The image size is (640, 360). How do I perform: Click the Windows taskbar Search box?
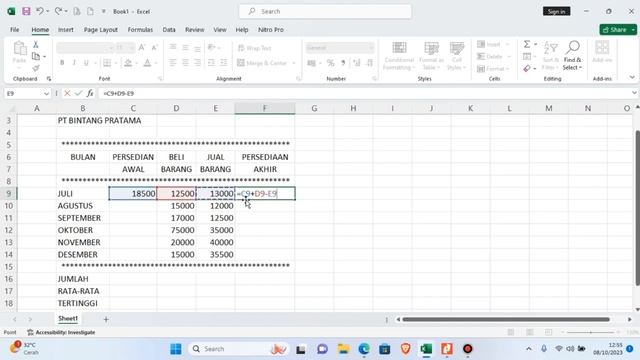pos(238,349)
